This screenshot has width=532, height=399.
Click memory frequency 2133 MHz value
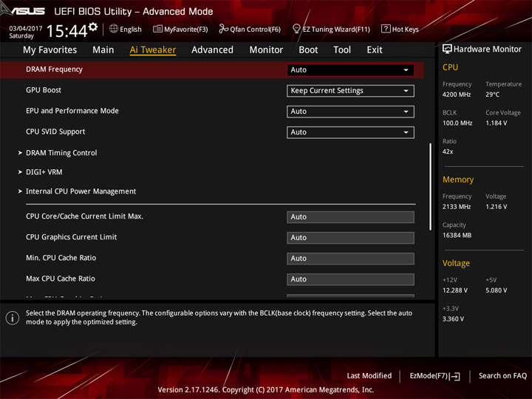pos(457,207)
